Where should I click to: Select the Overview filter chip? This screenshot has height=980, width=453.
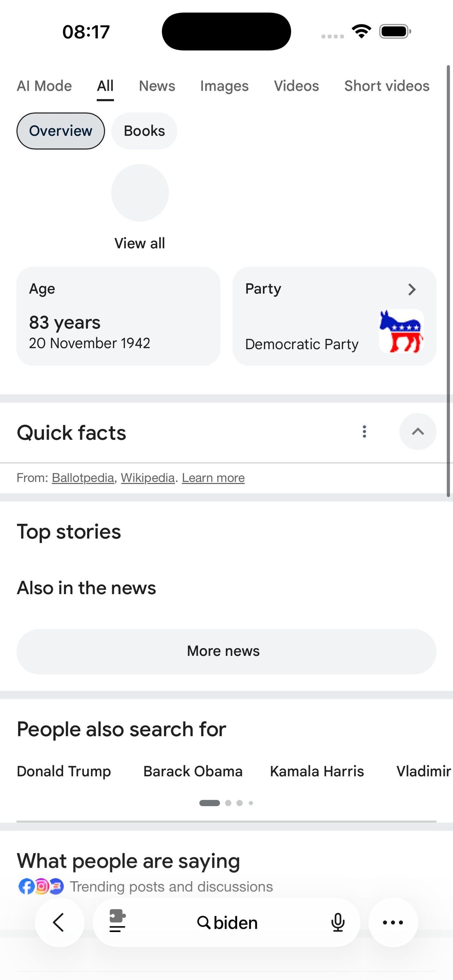click(x=60, y=131)
